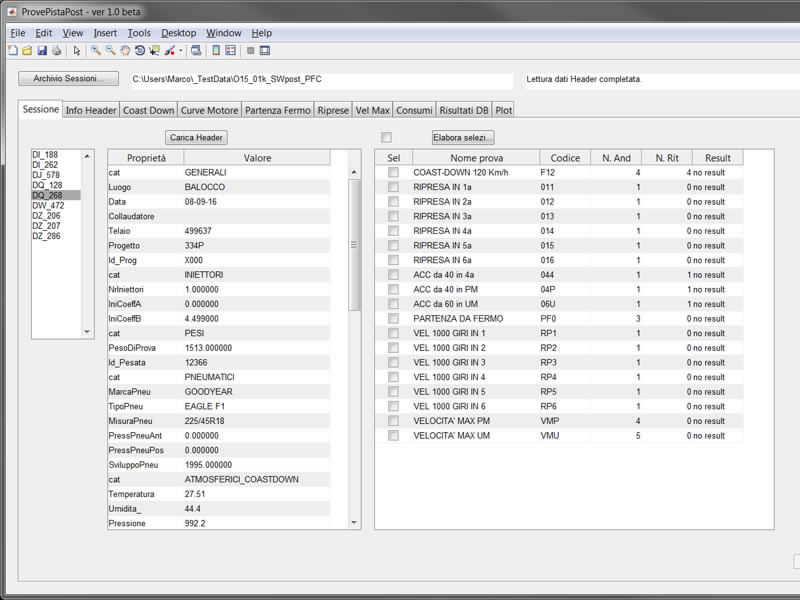Select the Rotate 3D tool
This screenshot has width=800, height=600.
click(139, 50)
